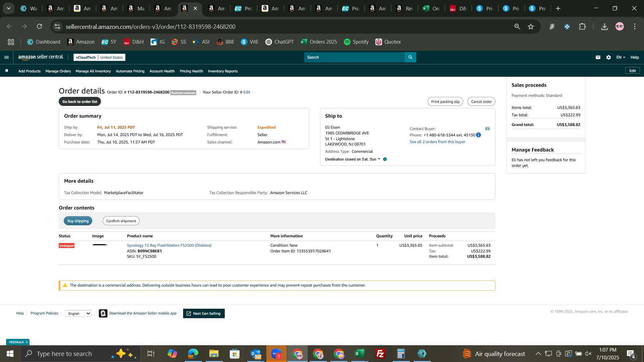Open FileZilla from the taskbar
644x362 pixels.
tap(380, 354)
